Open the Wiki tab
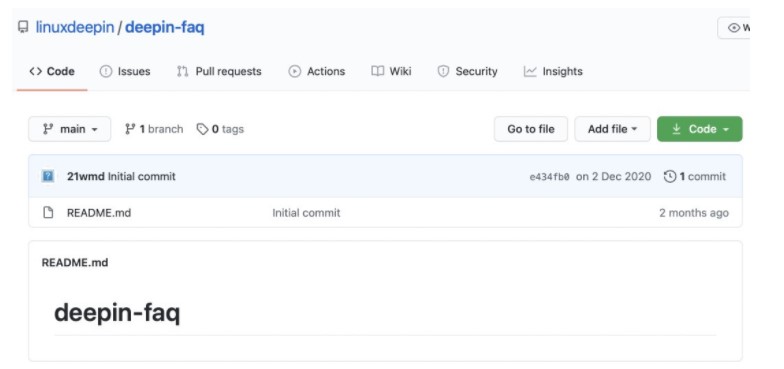The height and width of the screenshot is (369, 784). click(392, 72)
